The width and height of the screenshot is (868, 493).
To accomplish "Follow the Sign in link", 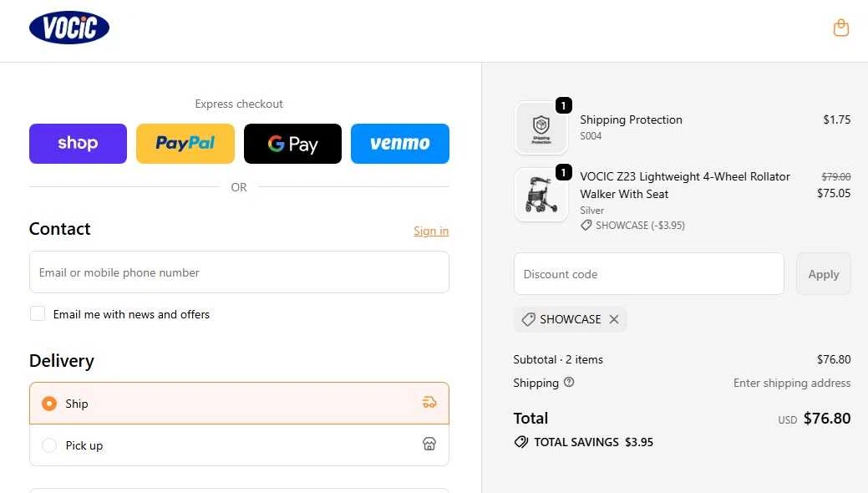I will [431, 231].
